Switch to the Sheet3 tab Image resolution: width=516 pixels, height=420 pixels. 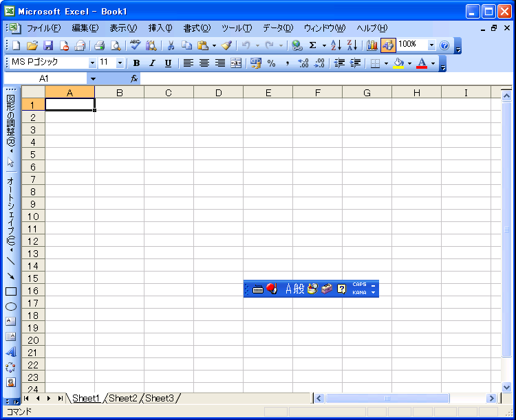point(160,398)
